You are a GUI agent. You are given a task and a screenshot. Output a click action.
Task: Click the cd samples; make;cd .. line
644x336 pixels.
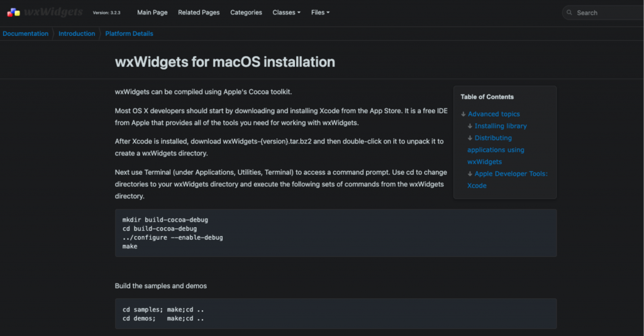163,310
